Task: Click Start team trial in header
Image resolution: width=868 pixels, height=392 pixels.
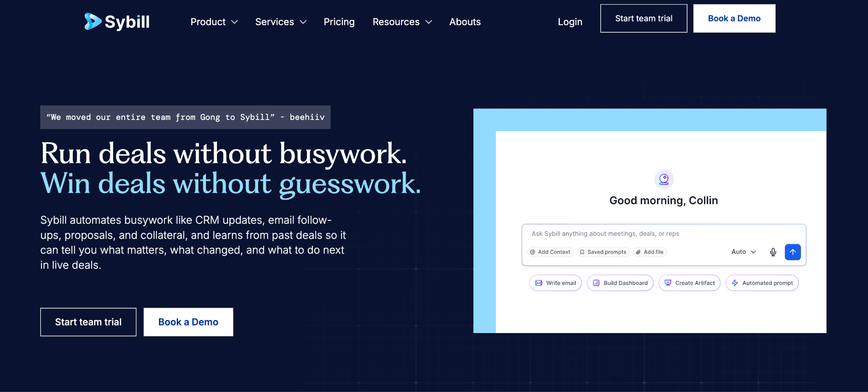Action: pyautogui.click(x=644, y=19)
